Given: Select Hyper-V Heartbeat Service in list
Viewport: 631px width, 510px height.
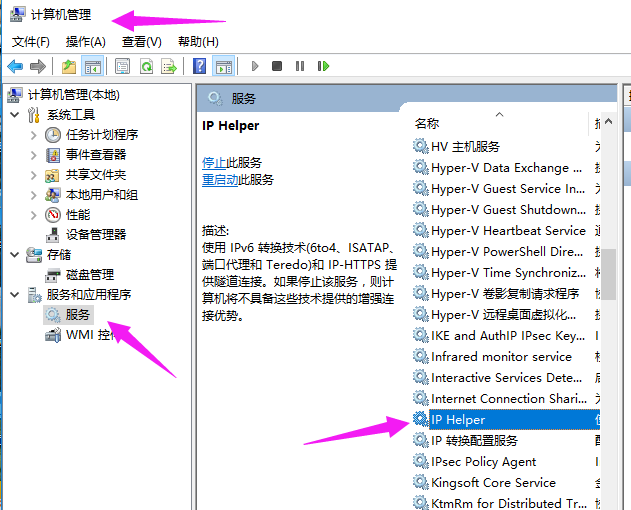Looking at the screenshot, I should [x=507, y=231].
